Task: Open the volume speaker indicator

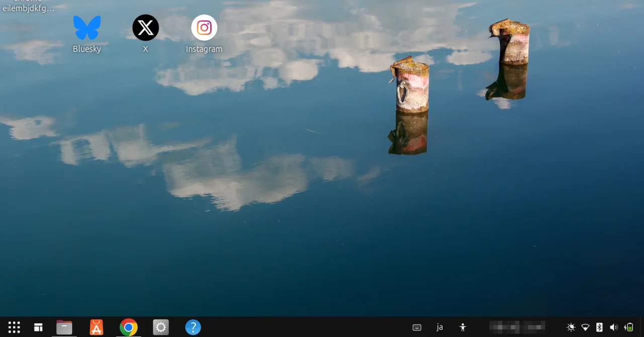Action: coord(614,327)
